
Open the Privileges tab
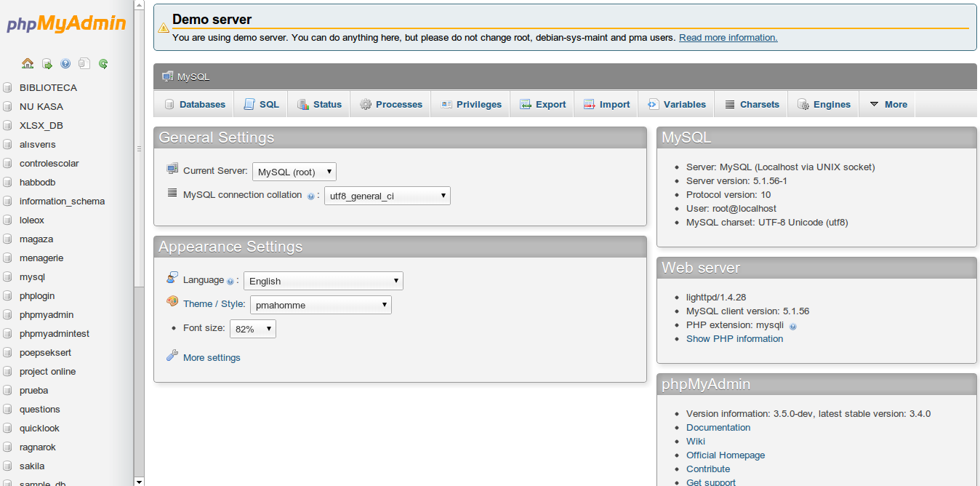tap(470, 104)
